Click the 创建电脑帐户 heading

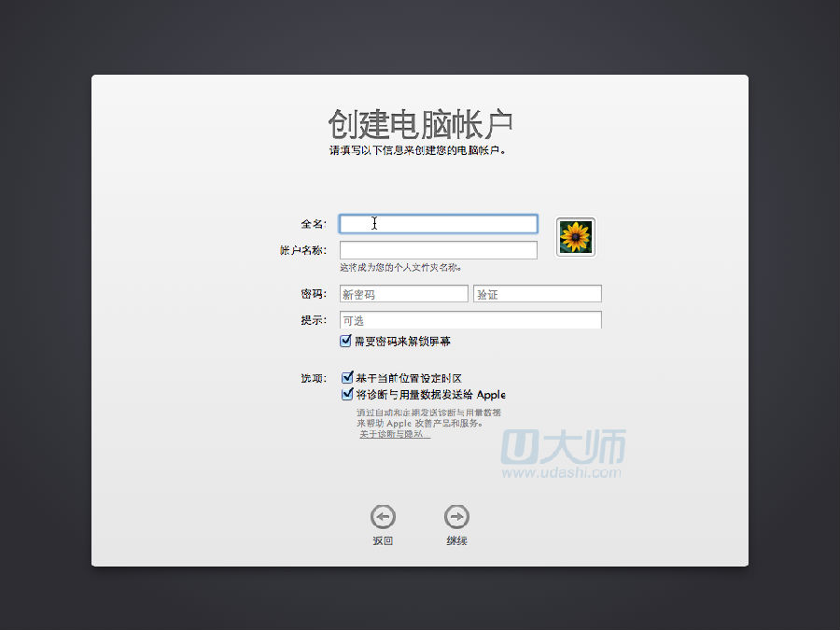pos(420,123)
